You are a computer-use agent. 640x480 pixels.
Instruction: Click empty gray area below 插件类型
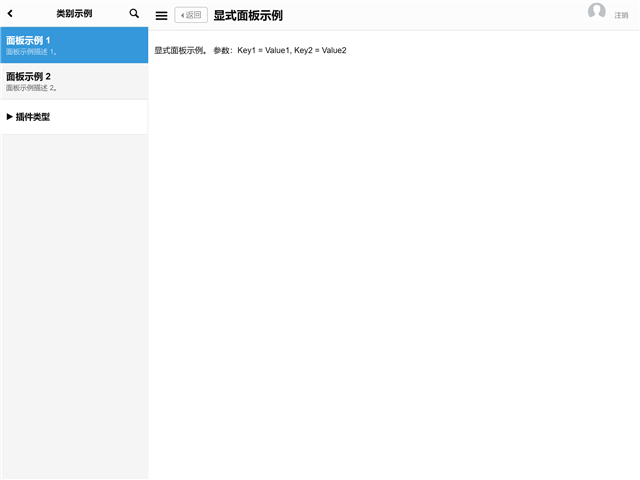pos(74,300)
